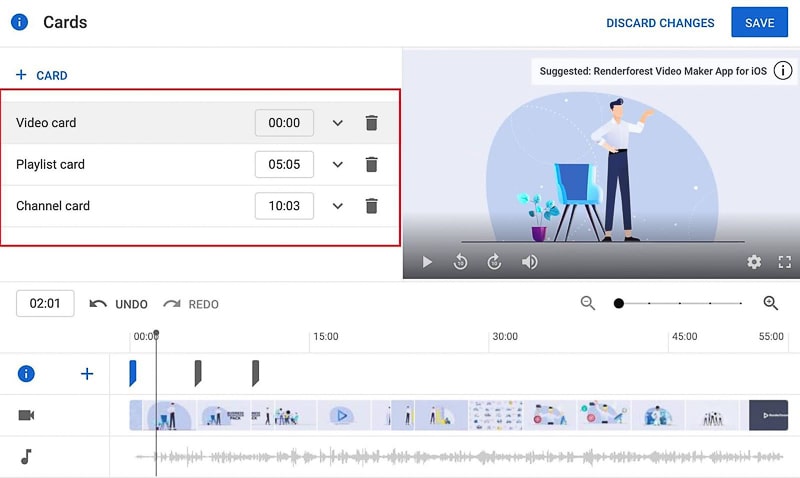
Task: Save the cards changes
Action: click(759, 22)
